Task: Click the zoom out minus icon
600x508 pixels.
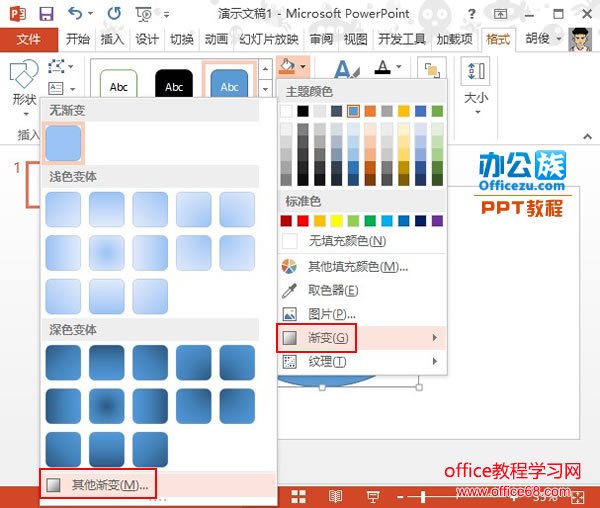Action: tap(400, 497)
